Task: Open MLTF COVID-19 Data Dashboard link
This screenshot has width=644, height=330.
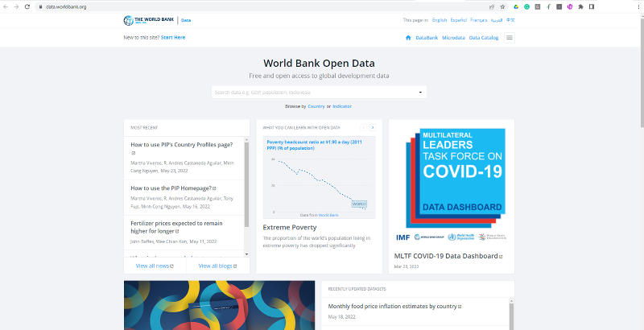Action: [x=448, y=256]
